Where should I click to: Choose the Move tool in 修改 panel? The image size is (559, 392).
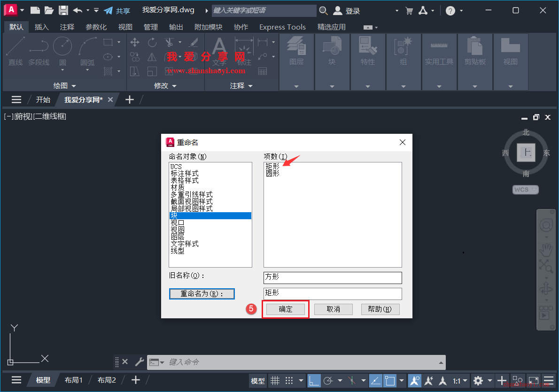tap(135, 42)
